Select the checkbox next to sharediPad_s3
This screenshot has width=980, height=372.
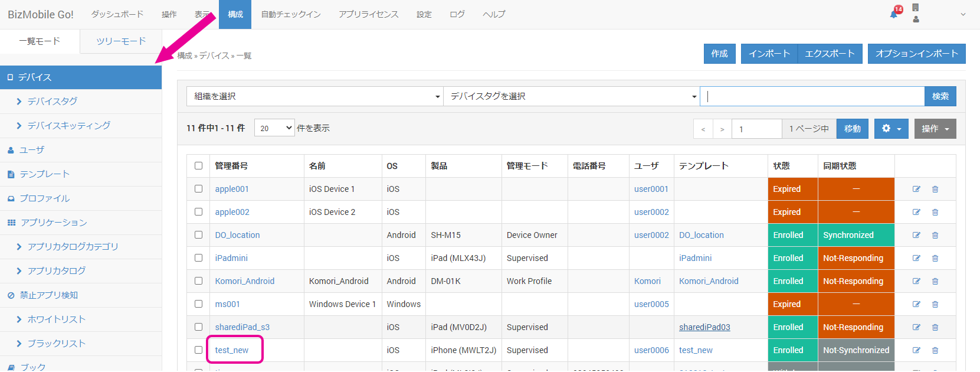coord(199,327)
